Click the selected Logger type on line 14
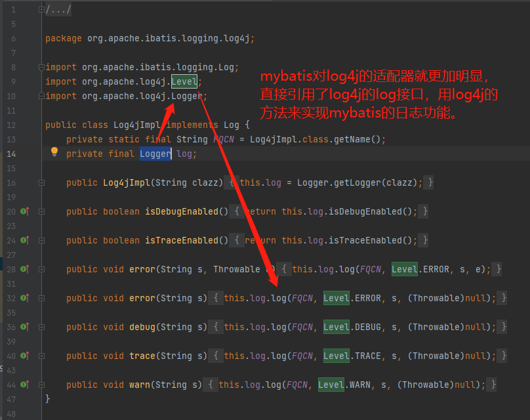This screenshot has width=530, height=420. [155, 154]
